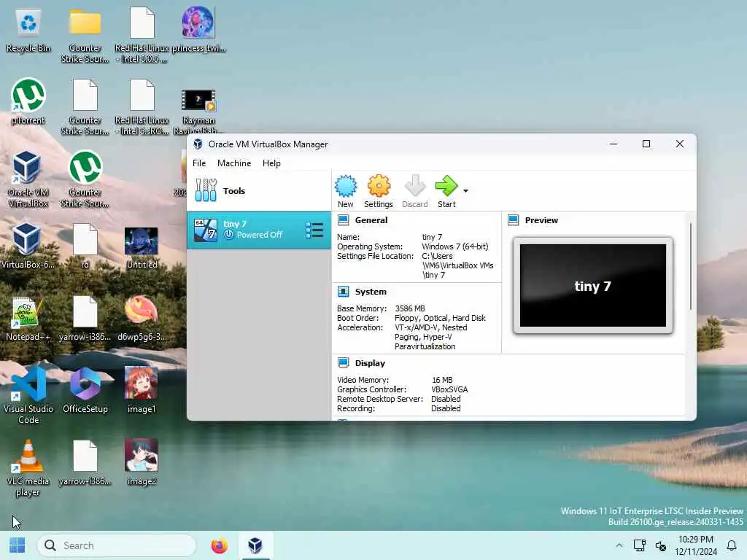The image size is (747, 560).
Task: Click the New machine icon
Action: (345, 191)
